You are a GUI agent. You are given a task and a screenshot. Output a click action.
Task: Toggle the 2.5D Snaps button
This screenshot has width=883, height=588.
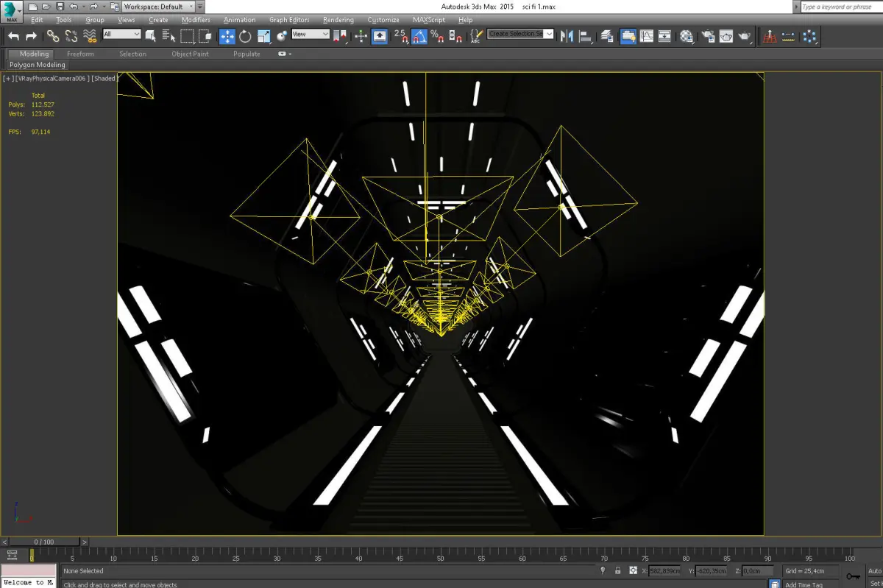(402, 35)
